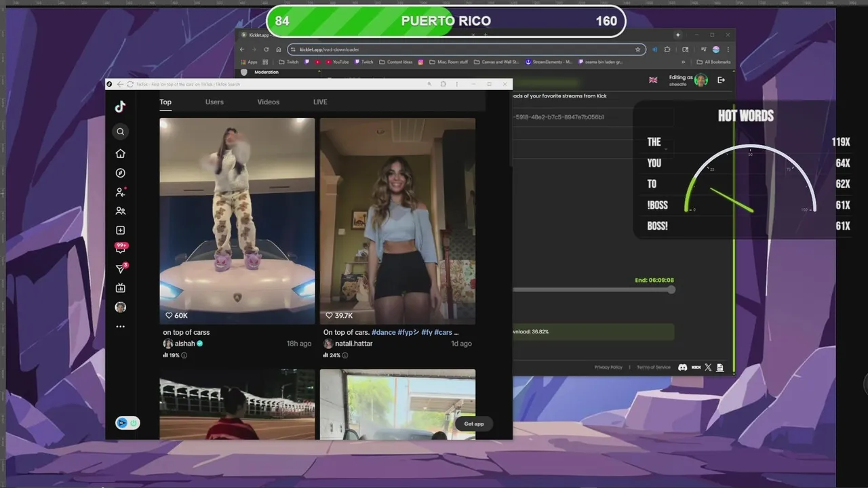
Task: Click info icon beside 19% stat
Action: (184, 355)
